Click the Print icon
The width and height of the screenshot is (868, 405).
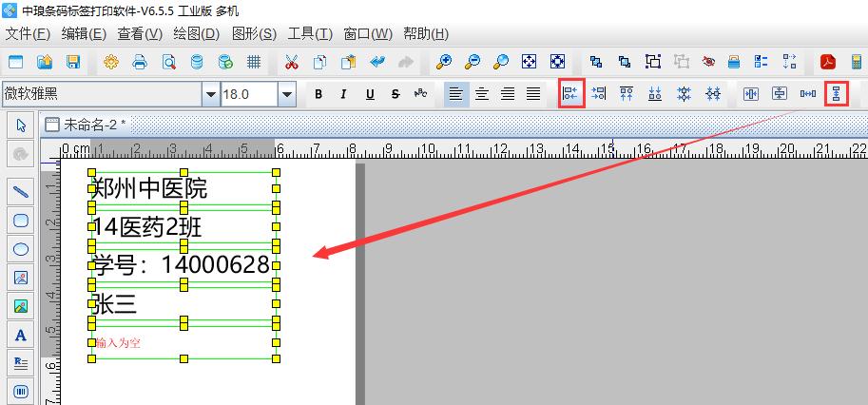pos(140,62)
